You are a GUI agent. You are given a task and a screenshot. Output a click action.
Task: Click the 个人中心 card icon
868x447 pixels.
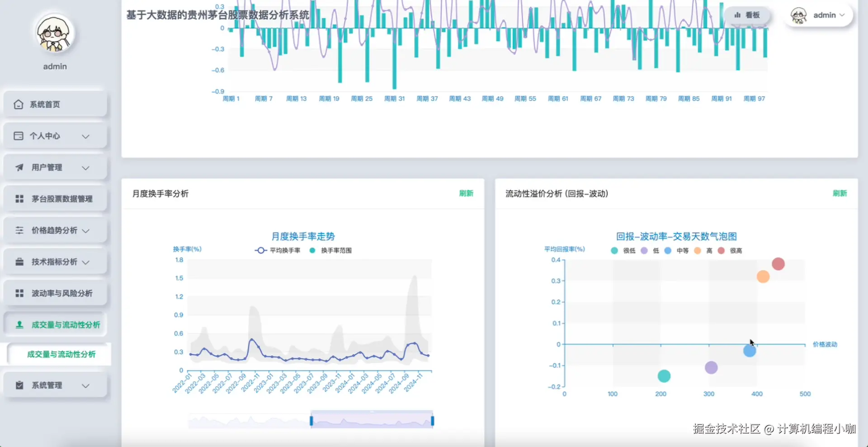point(19,136)
